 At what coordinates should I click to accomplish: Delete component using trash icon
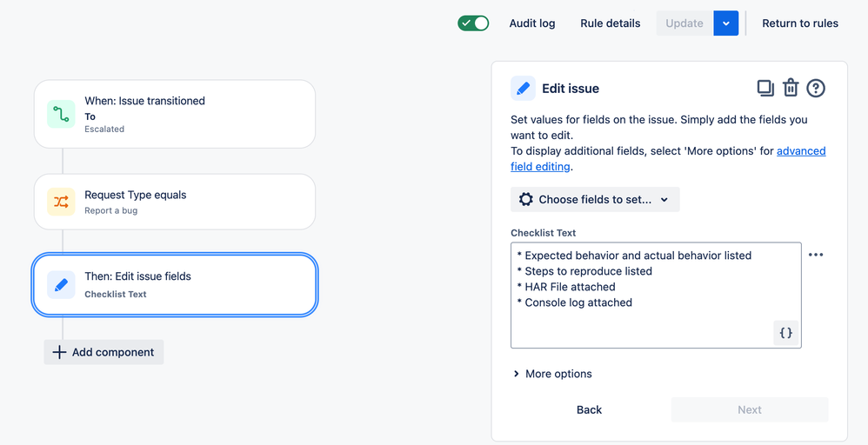(x=791, y=88)
